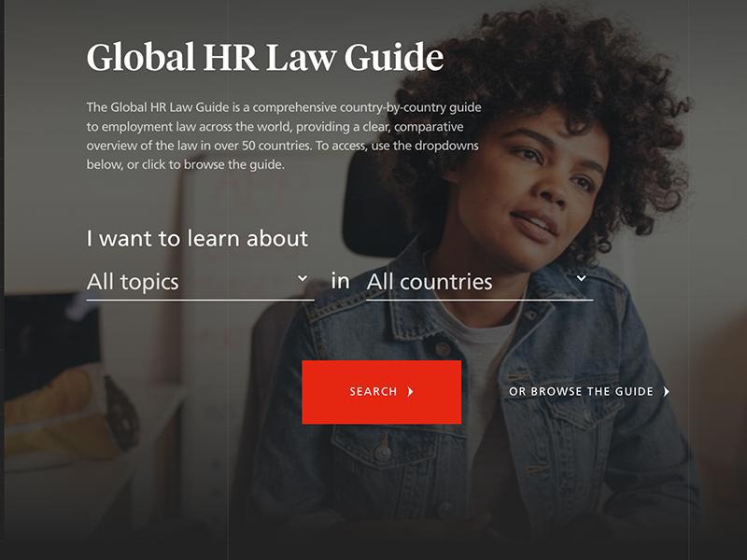
Task: Click the underline beneath All topics
Action: click(200, 301)
